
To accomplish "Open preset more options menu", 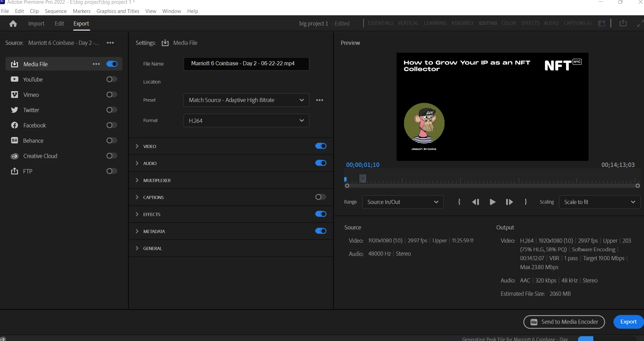I will (320, 100).
